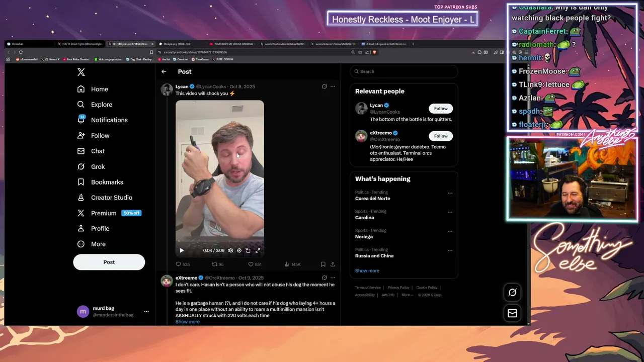The image size is (644, 362).
Task: Expand the More menu in sidebar
Action: [92, 244]
